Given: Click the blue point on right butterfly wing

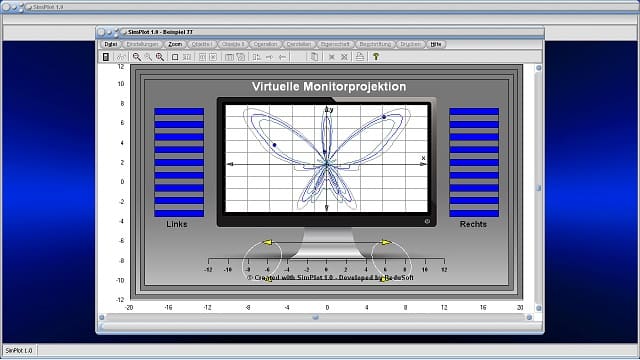Looking at the screenshot, I should [384, 117].
